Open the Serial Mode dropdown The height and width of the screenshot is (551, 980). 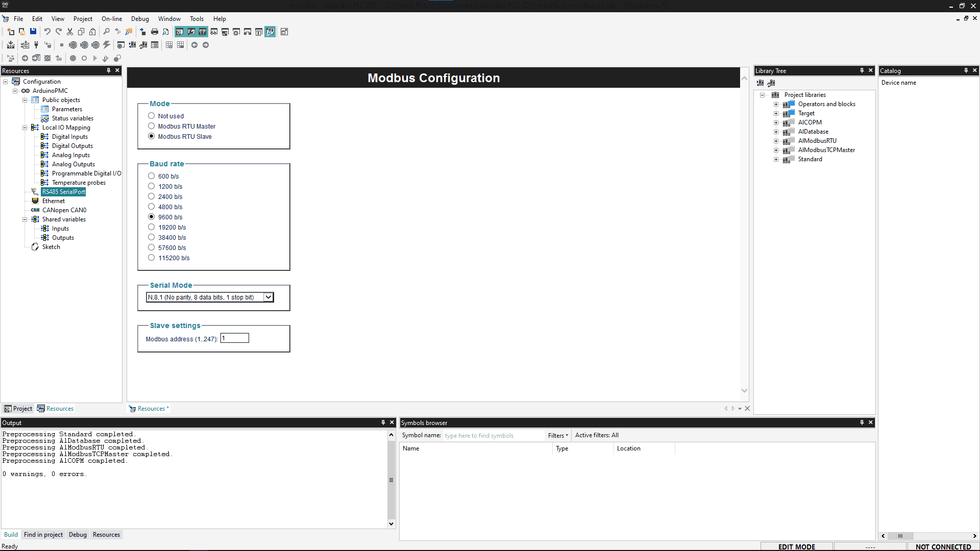click(268, 297)
